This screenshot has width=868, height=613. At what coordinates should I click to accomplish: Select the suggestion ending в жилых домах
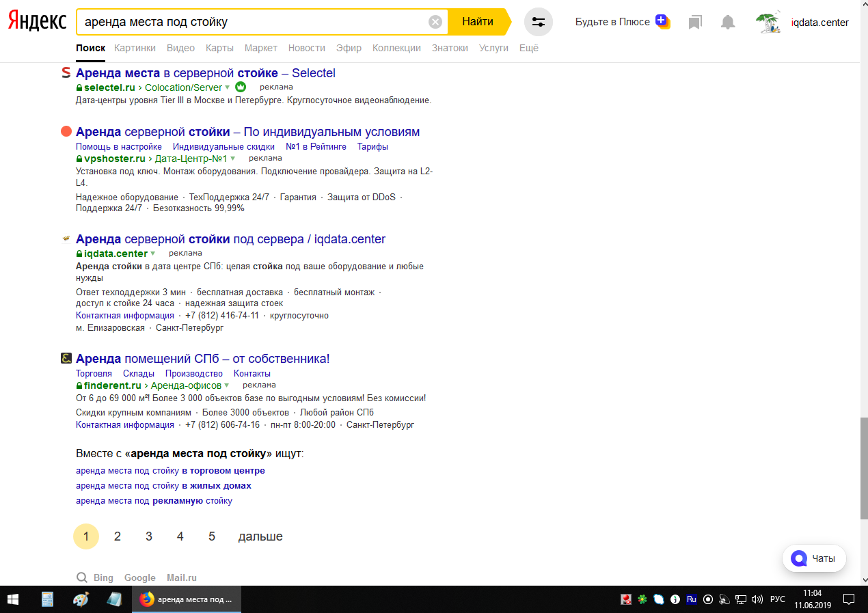click(x=163, y=486)
